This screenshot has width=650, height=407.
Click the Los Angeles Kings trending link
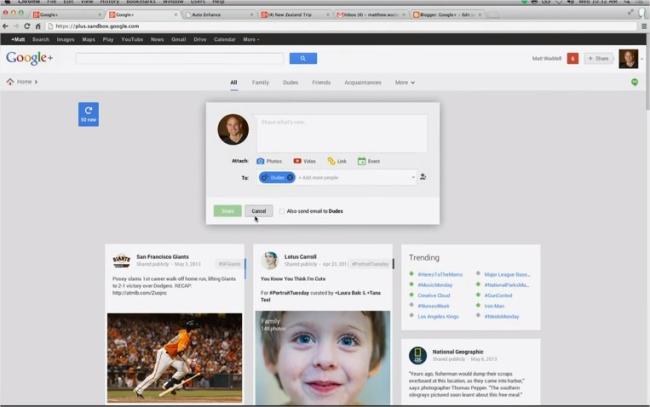point(438,317)
